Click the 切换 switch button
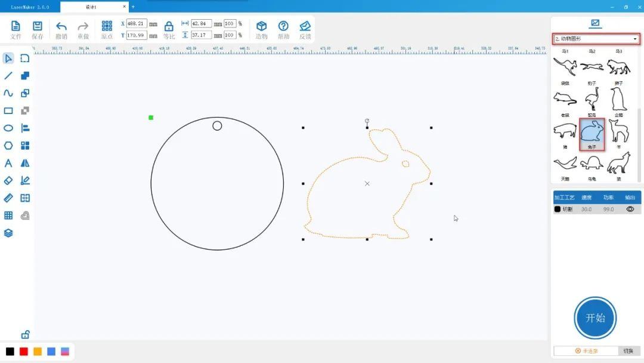Screen dimensions: 644x363 pyautogui.click(x=628, y=351)
